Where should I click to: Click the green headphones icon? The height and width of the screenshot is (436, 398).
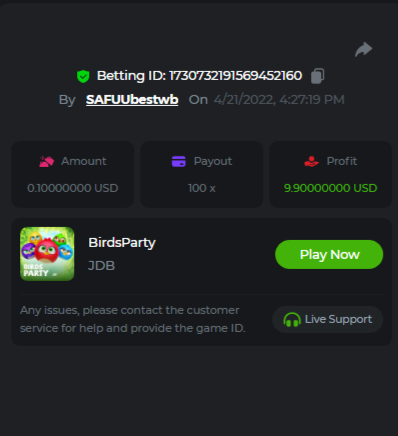pyautogui.click(x=292, y=320)
